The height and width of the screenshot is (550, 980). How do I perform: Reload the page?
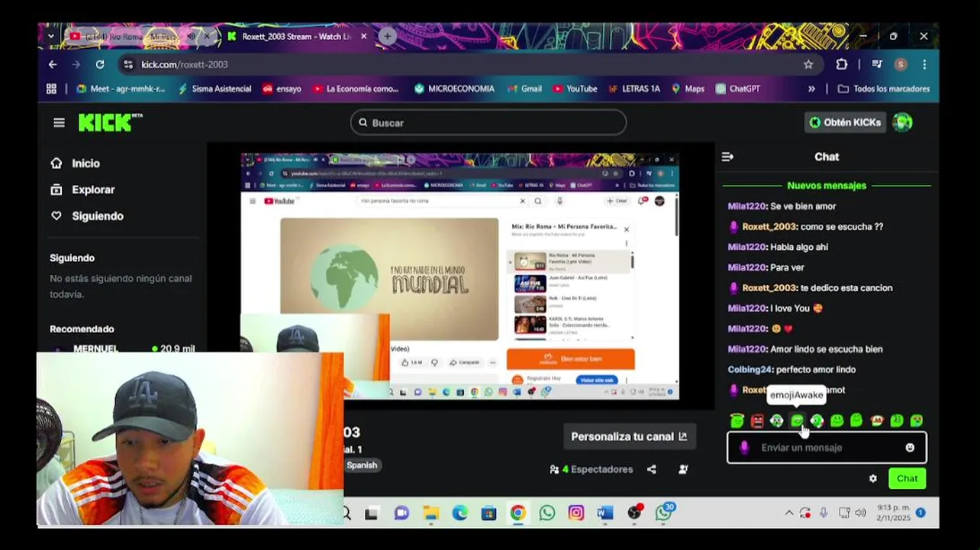(x=100, y=65)
